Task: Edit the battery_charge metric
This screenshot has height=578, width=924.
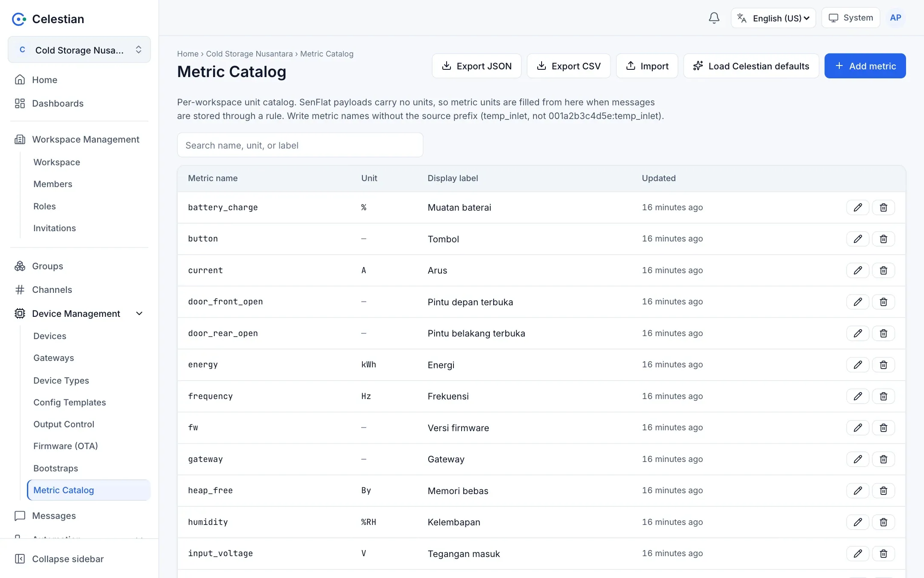Action: (x=858, y=208)
